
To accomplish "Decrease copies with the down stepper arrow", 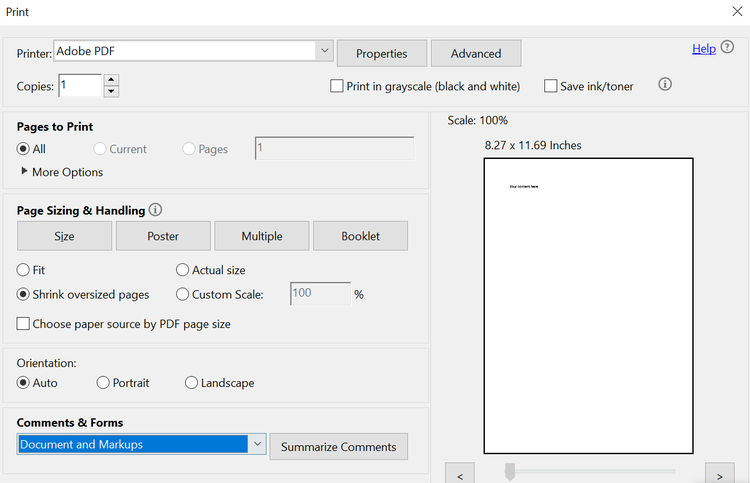I will pyautogui.click(x=111, y=92).
